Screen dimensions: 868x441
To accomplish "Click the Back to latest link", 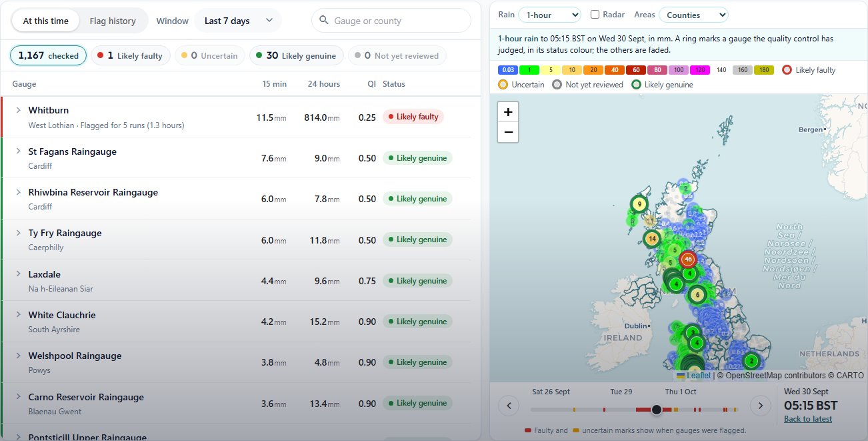I will click(x=808, y=419).
